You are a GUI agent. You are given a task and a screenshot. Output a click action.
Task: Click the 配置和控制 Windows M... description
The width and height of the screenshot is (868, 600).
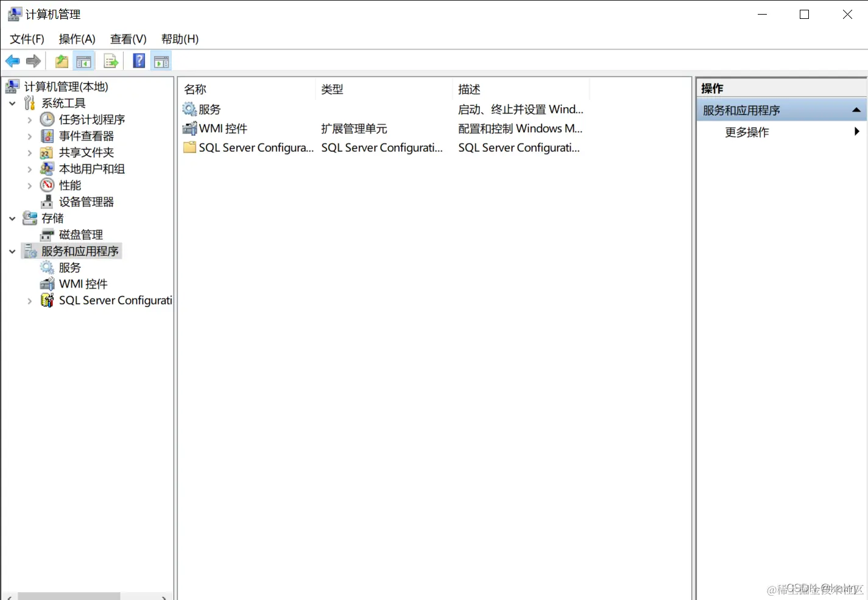click(520, 129)
